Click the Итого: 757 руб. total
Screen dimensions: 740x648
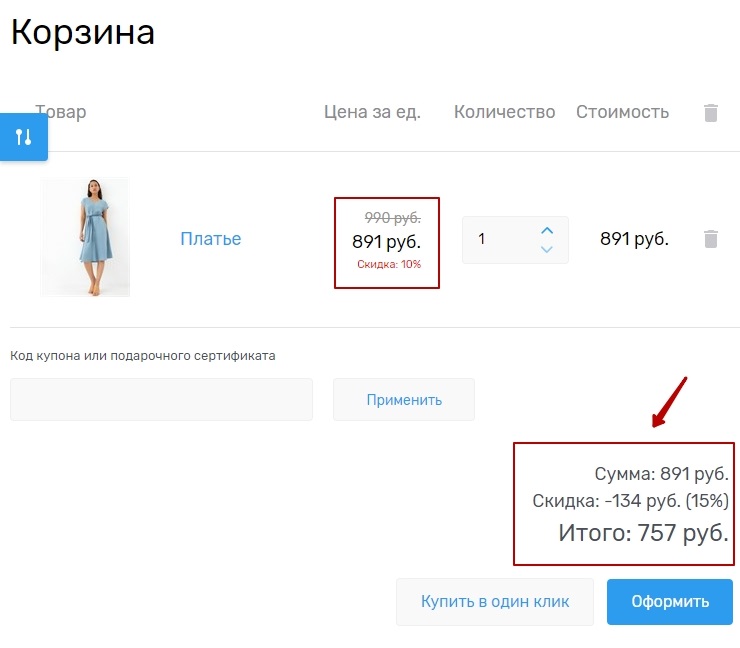coord(643,533)
